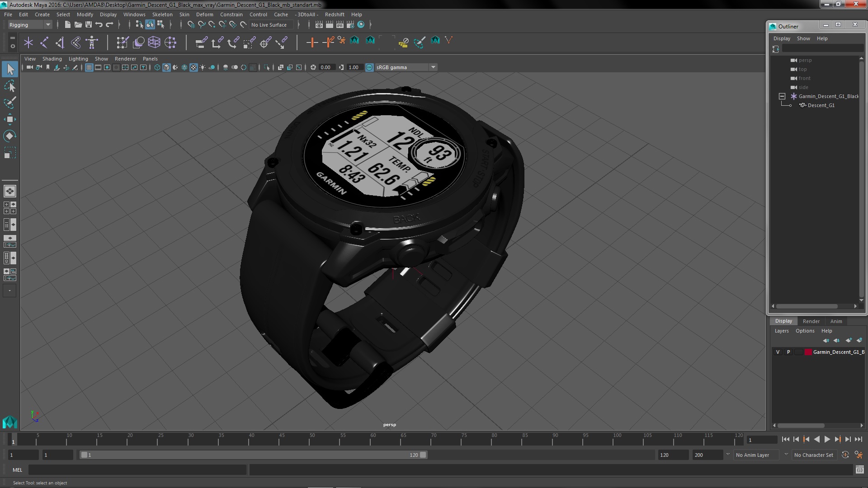Open layer editor Options menu

point(805,331)
